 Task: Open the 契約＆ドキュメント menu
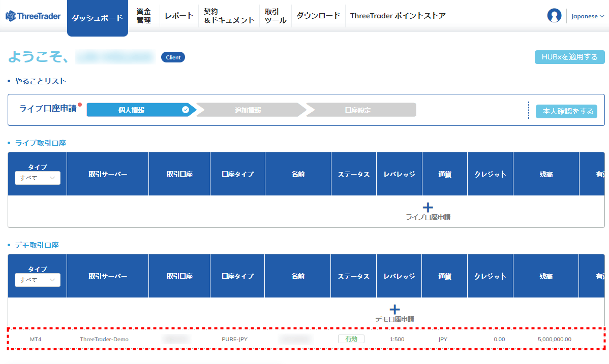[229, 16]
